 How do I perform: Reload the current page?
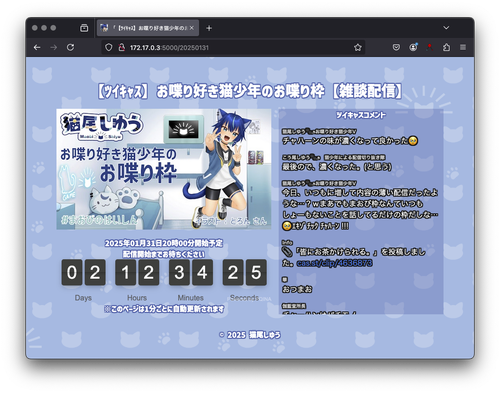coord(70,47)
